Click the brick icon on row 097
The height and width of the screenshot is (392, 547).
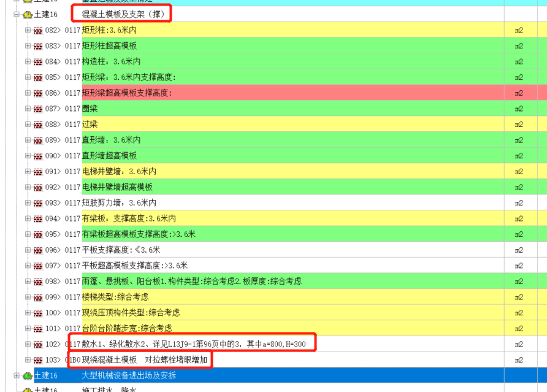[x=38, y=266]
